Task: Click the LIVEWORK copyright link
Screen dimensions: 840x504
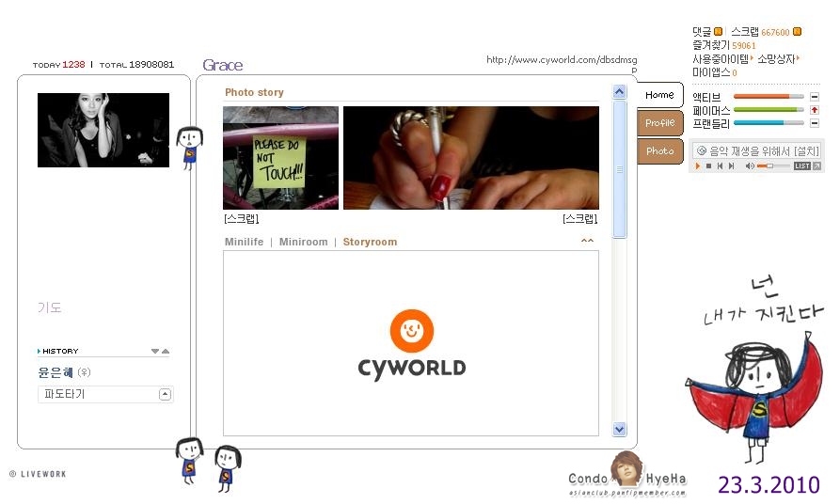Action: coord(38,474)
